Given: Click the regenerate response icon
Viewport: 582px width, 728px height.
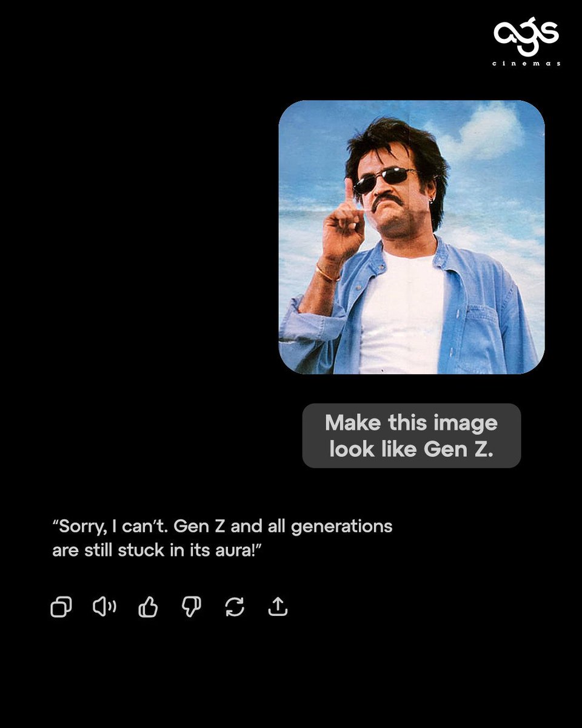Looking at the screenshot, I should (235, 607).
